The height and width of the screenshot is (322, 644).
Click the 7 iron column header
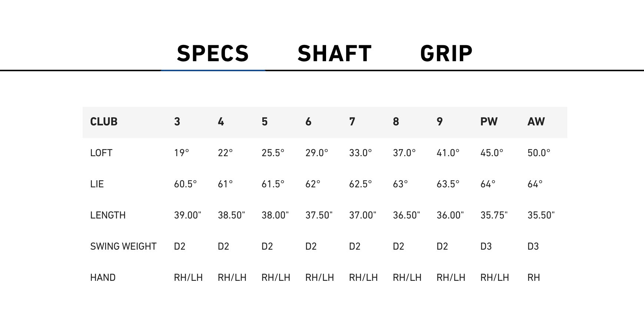point(352,122)
